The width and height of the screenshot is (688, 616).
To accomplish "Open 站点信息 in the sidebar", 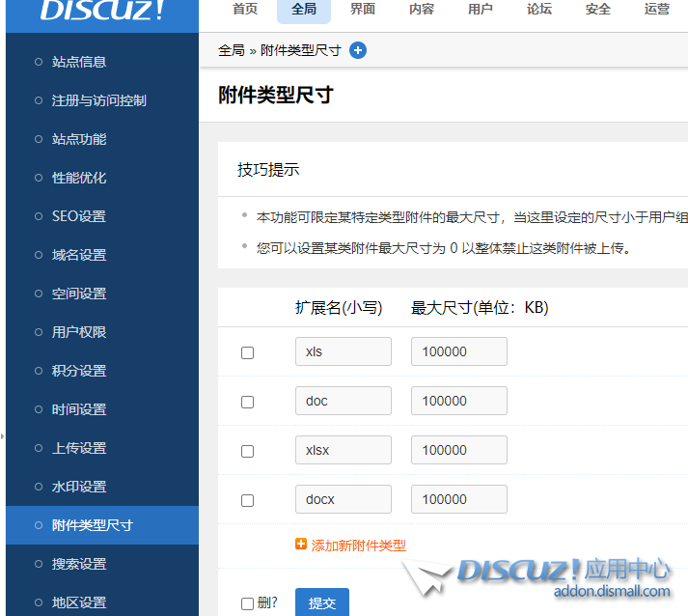I will tap(79, 62).
